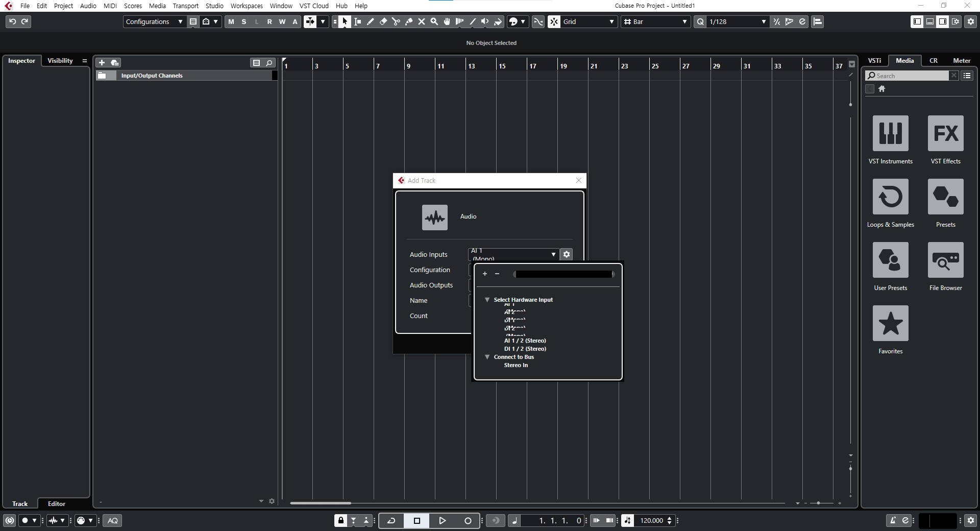Select the Draw pencil tool

[371, 21]
